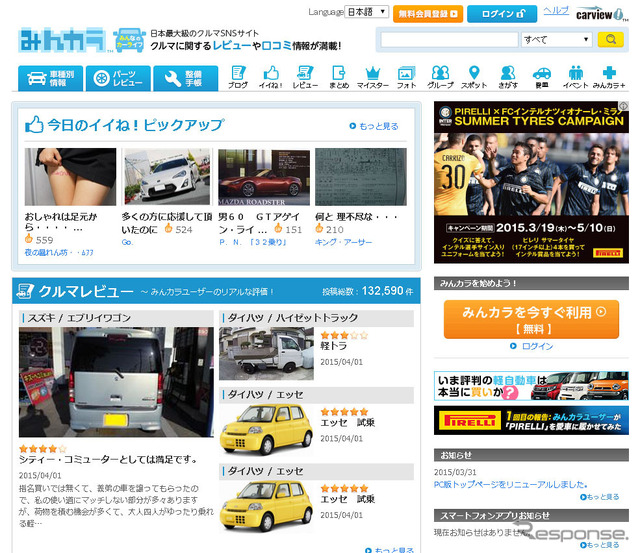Select the パーツレビュー tab
The width and height of the screenshot is (640, 553).
click(118, 78)
